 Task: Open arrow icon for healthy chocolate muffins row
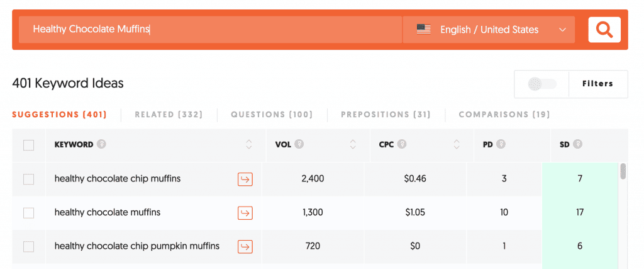(x=245, y=213)
